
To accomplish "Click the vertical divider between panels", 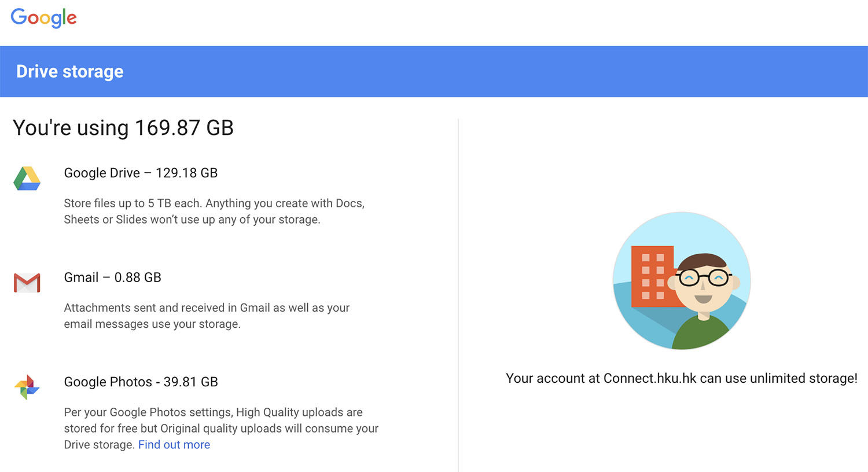I will [x=458, y=295].
